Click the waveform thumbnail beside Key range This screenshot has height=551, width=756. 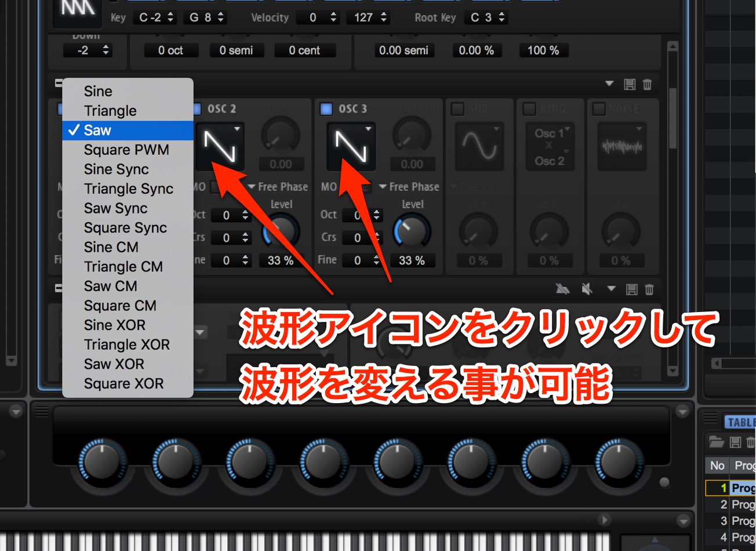[77, 12]
